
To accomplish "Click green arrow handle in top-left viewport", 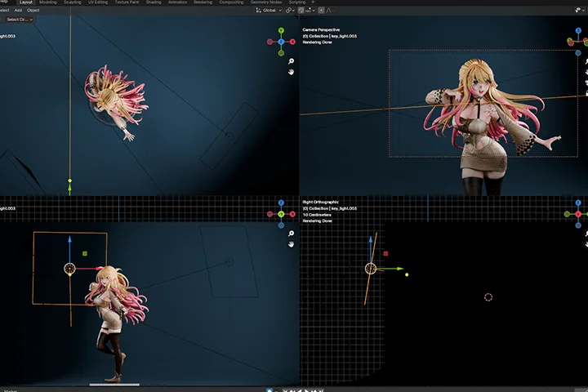I will click(69, 188).
